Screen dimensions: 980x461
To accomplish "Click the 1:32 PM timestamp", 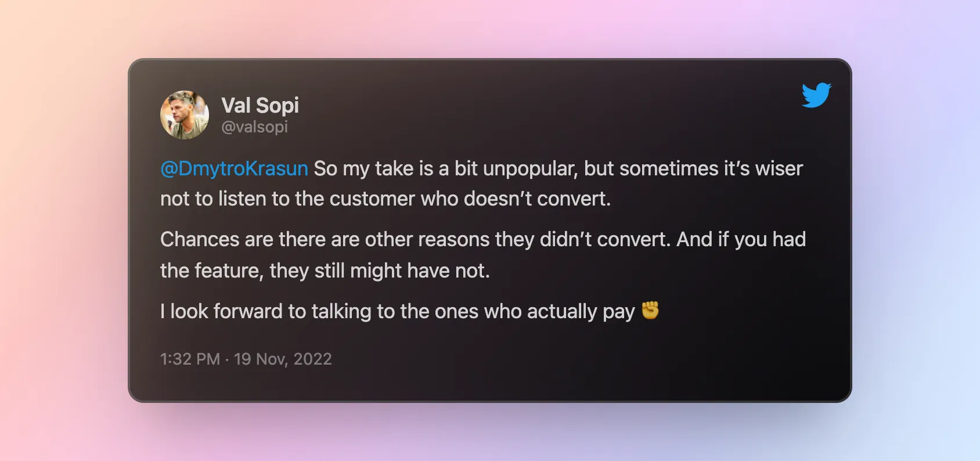I will 190,359.
